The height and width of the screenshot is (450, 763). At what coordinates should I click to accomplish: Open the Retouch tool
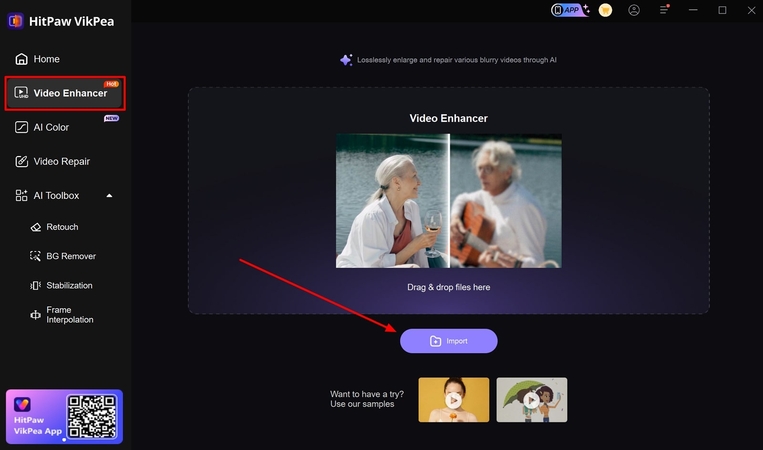(x=63, y=227)
